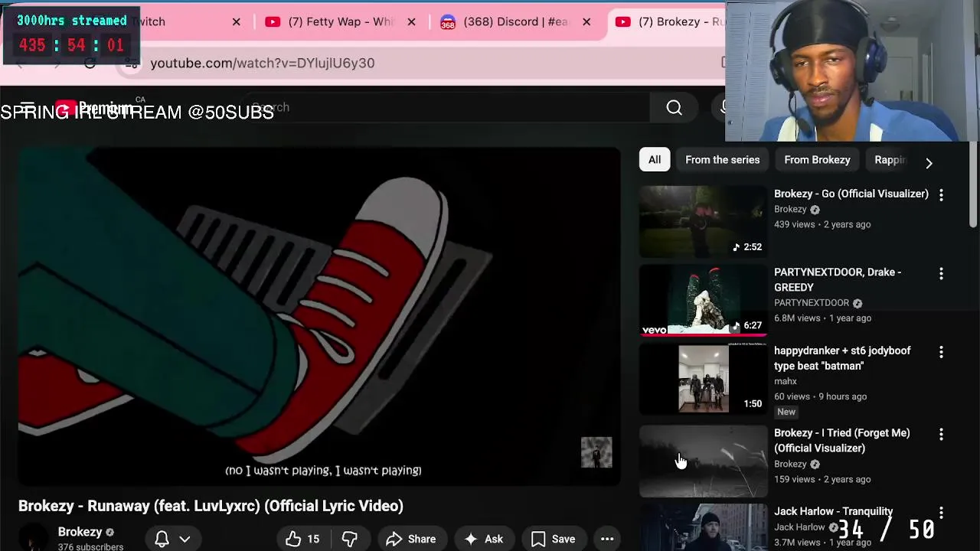Open PARTYNEXTDOOR, Drake - GREEDY title
Viewport: 980px width, 551px height.
tap(838, 279)
